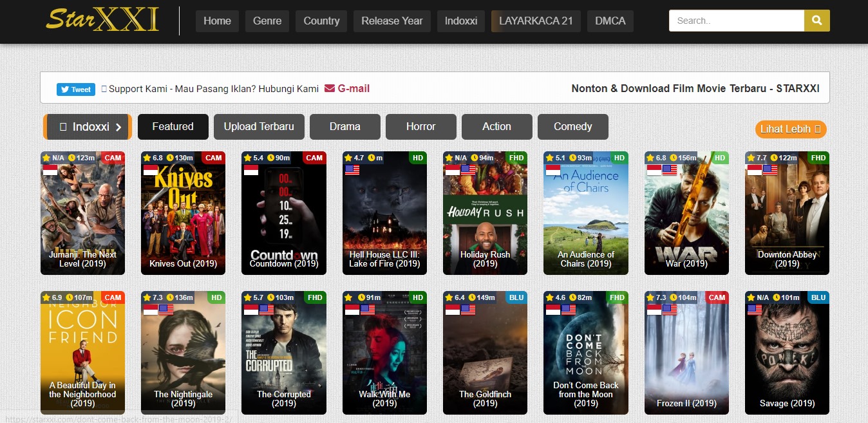
Task: Click HD badge on An Audience of Chairs
Action: 619,158
